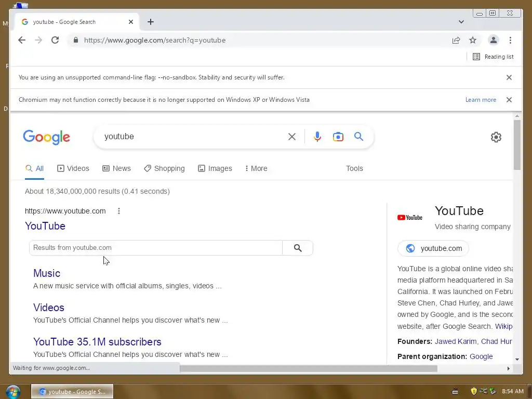Image resolution: width=532 pixels, height=399 pixels.
Task: Click the horizontal scrollbar thumb
Action: [309, 368]
